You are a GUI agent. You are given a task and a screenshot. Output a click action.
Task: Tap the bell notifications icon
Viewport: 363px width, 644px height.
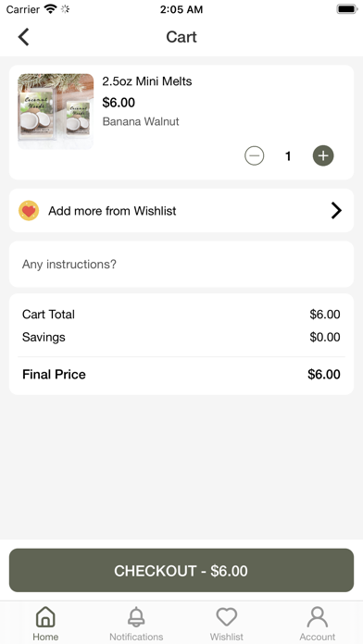(136, 617)
